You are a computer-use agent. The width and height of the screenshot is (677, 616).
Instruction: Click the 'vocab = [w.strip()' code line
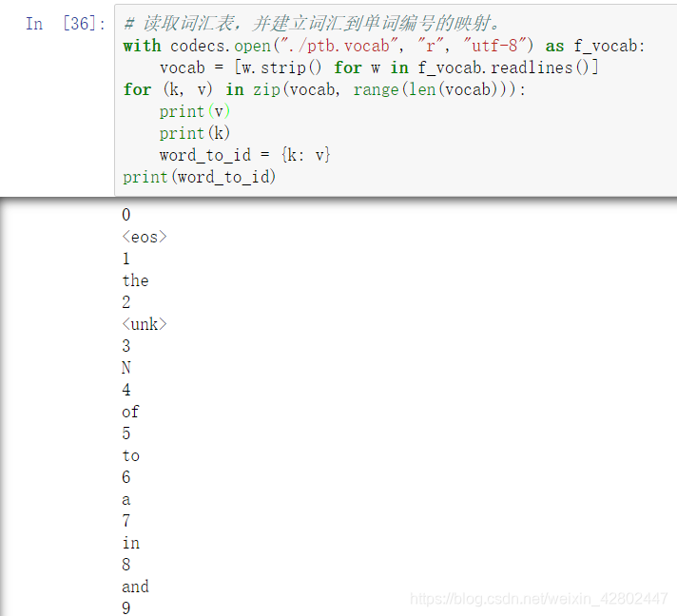tap(379, 67)
